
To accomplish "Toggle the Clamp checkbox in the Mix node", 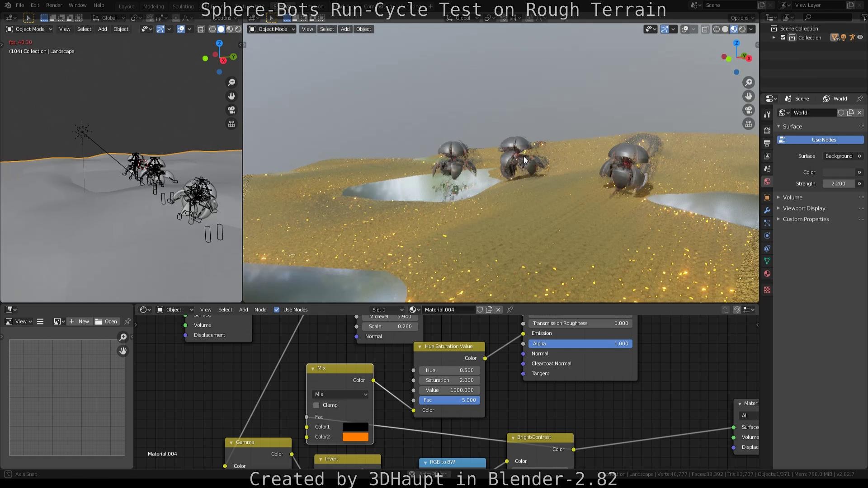I will point(316,405).
